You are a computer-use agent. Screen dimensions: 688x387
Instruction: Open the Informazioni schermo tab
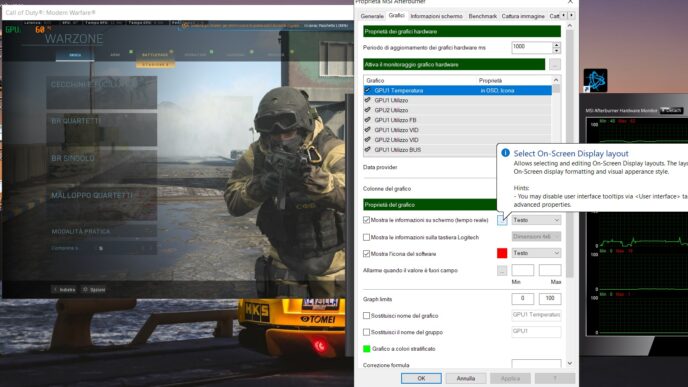436,16
